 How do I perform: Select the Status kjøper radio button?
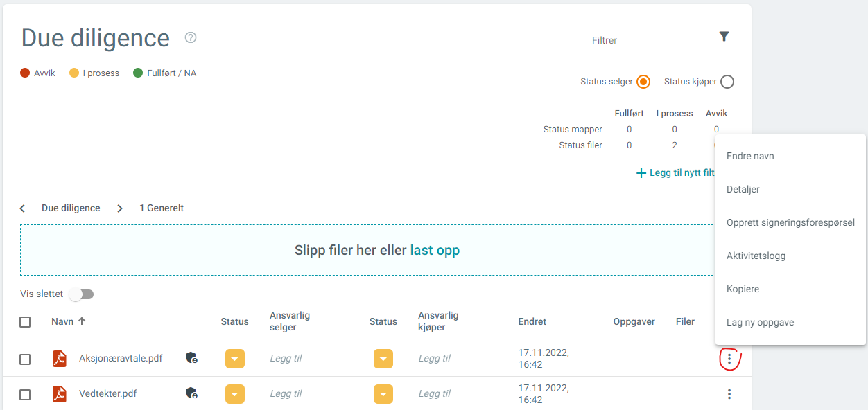[727, 82]
